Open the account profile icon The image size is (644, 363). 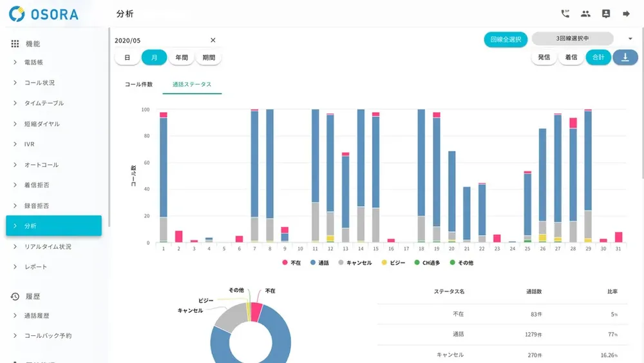606,14
